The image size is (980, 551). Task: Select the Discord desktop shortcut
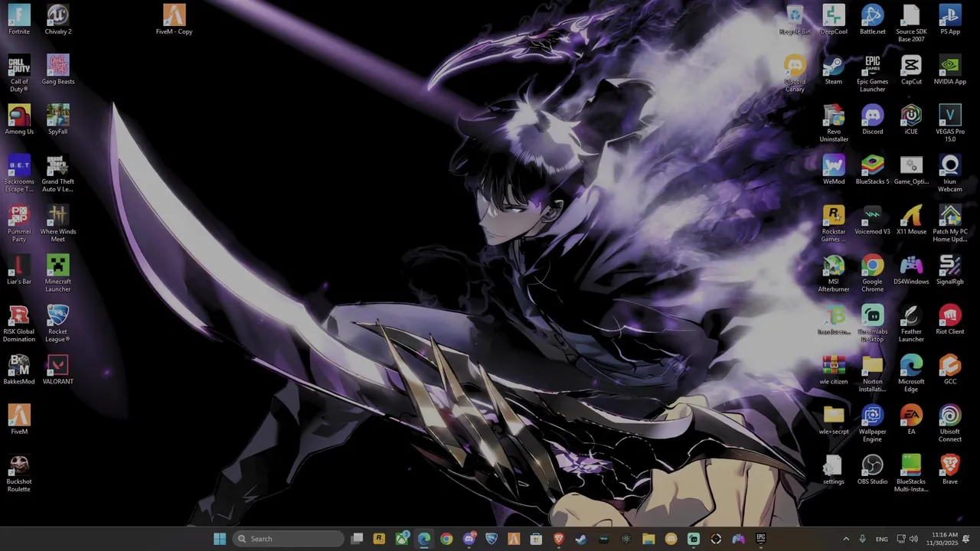pos(873,119)
